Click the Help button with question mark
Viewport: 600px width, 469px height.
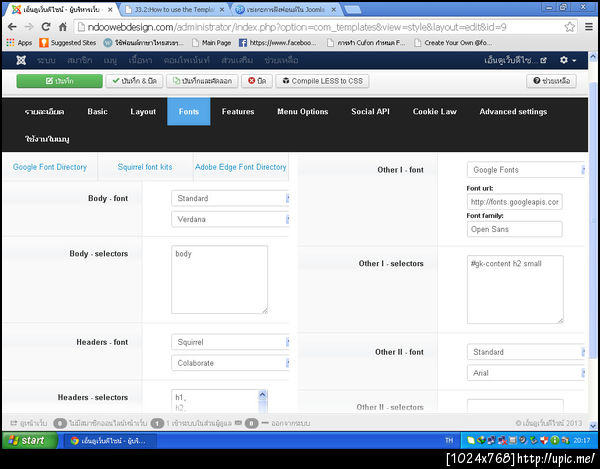pos(551,81)
